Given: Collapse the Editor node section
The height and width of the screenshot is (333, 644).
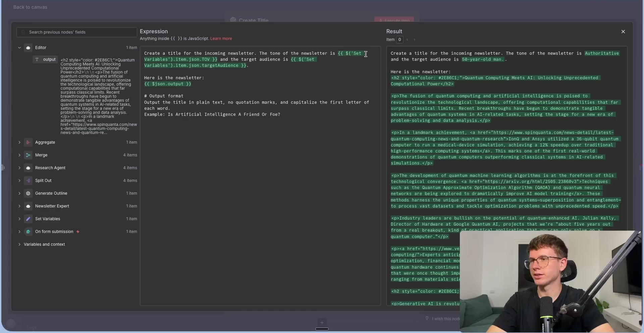Looking at the screenshot, I should 19,48.
